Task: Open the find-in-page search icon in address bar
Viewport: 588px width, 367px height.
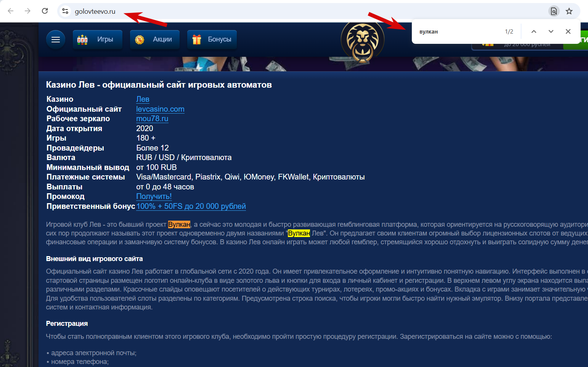Action: 554,11
